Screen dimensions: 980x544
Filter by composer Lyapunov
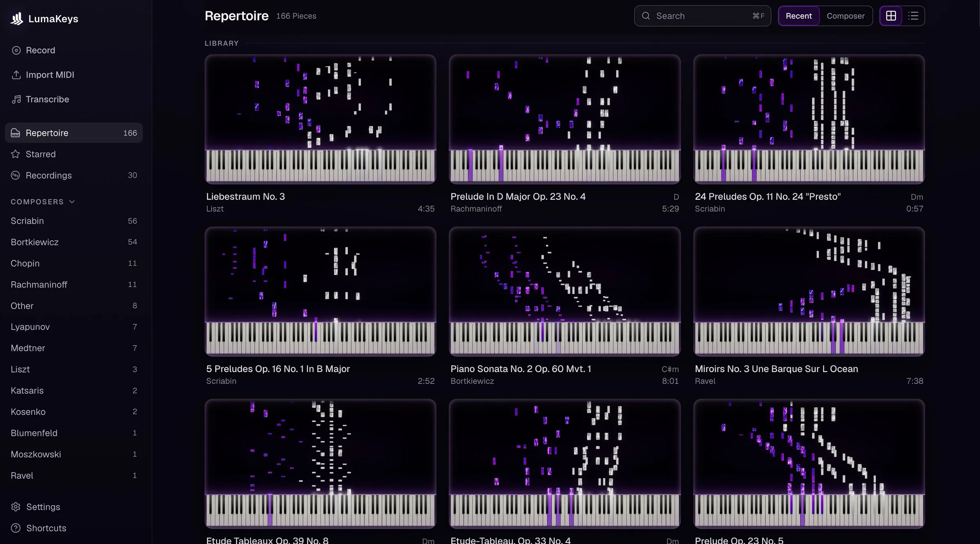click(74, 327)
